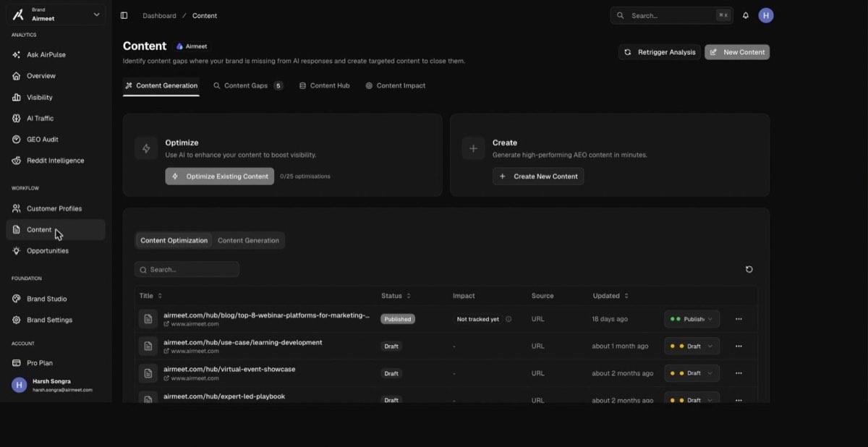Click the 0/25 optimisations counter text
The width and height of the screenshot is (868, 447).
[x=305, y=176]
